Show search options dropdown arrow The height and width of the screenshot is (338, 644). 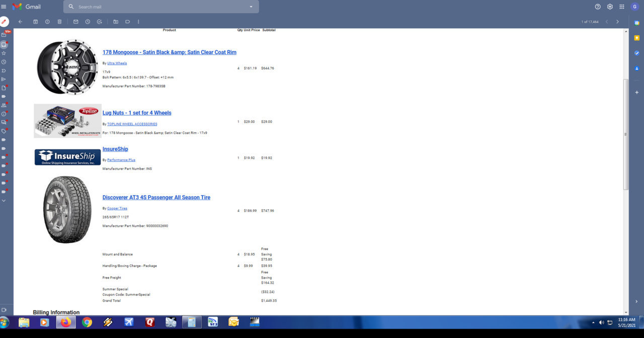pyautogui.click(x=251, y=7)
